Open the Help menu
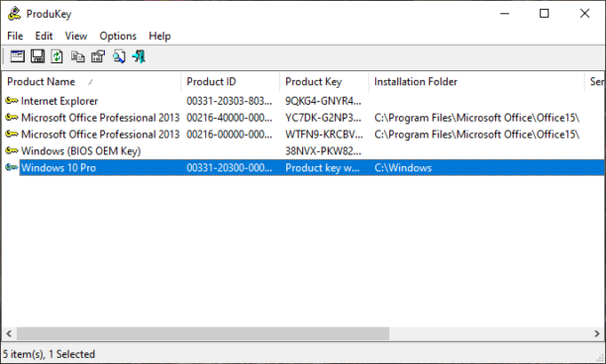This screenshot has height=364, width=606. (x=159, y=36)
